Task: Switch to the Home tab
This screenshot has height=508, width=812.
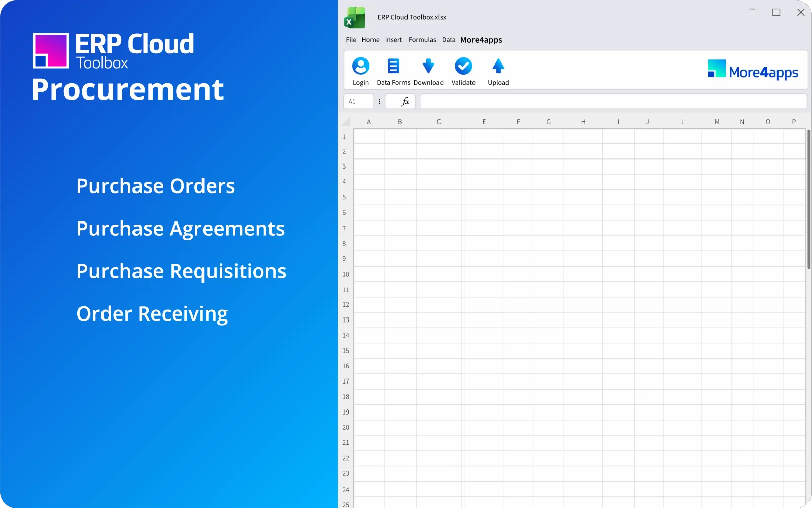Action: (x=370, y=40)
